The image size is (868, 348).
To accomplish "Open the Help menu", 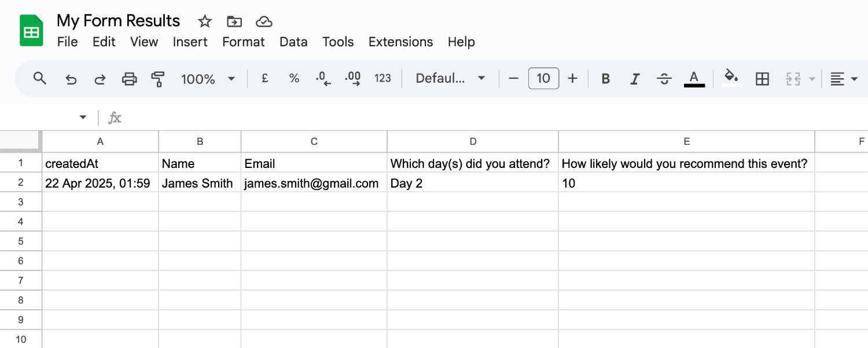I will 461,42.
